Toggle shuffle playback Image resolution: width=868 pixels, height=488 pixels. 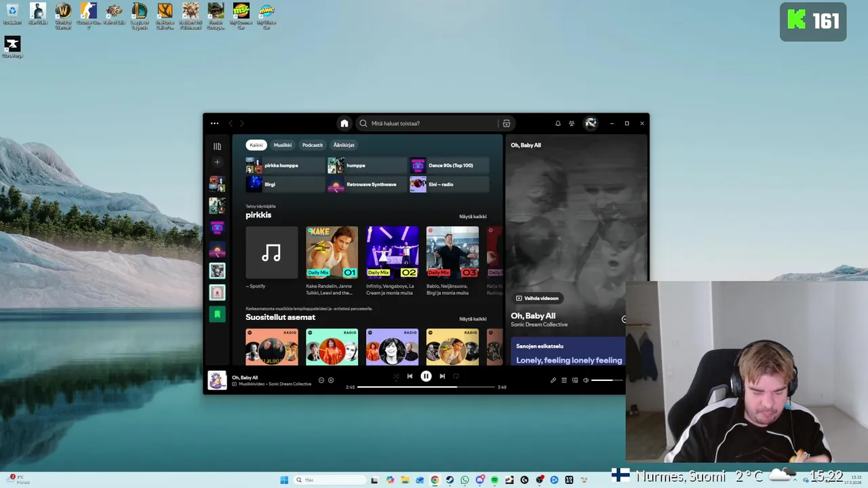[397, 376]
